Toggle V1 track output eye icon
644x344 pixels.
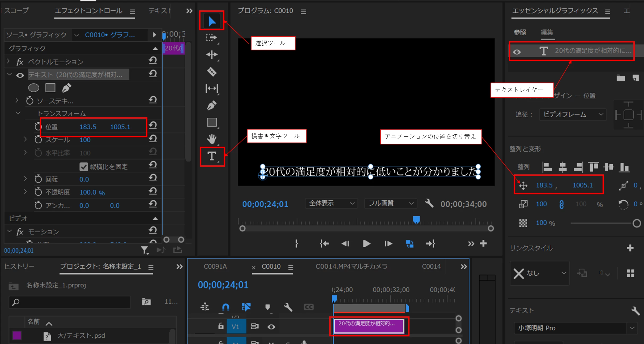tap(271, 327)
